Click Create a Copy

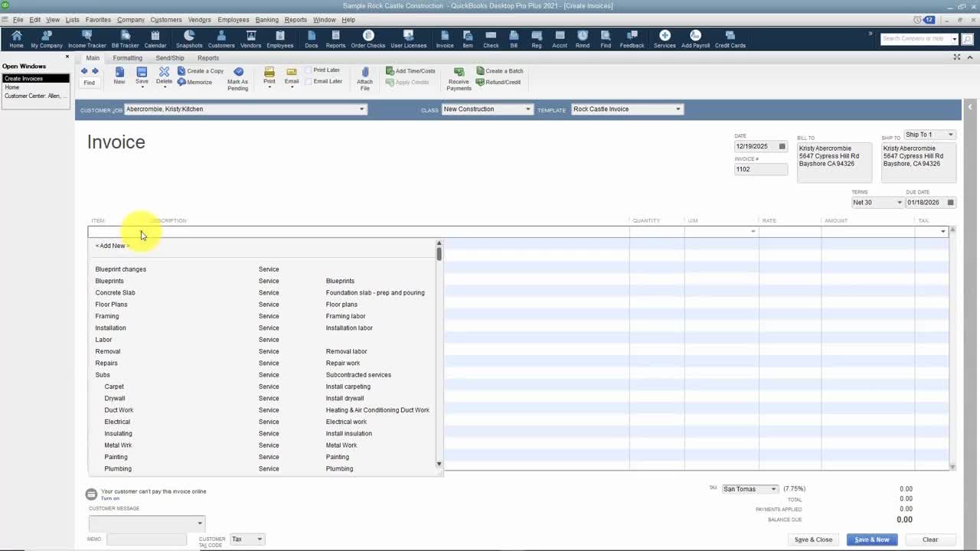201,71
